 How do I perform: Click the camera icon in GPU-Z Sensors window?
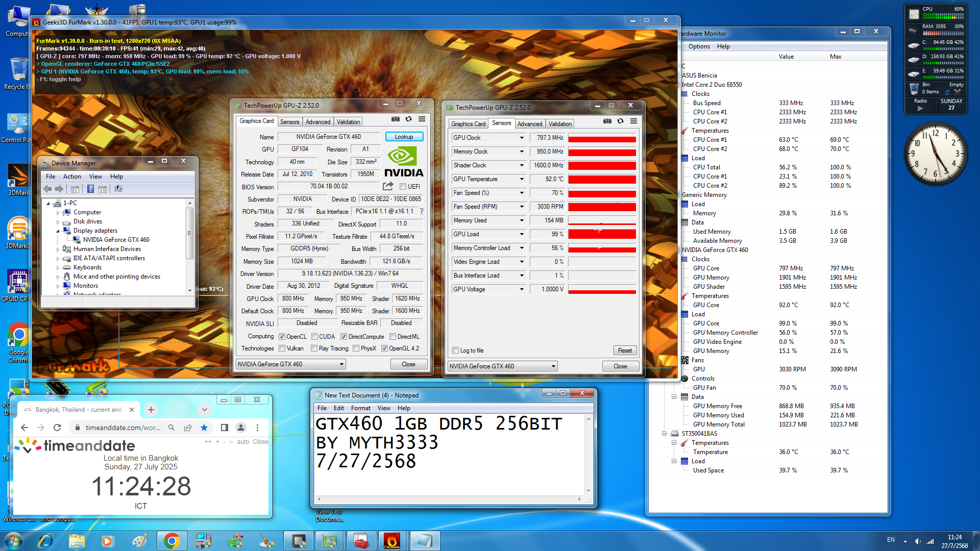(607, 121)
